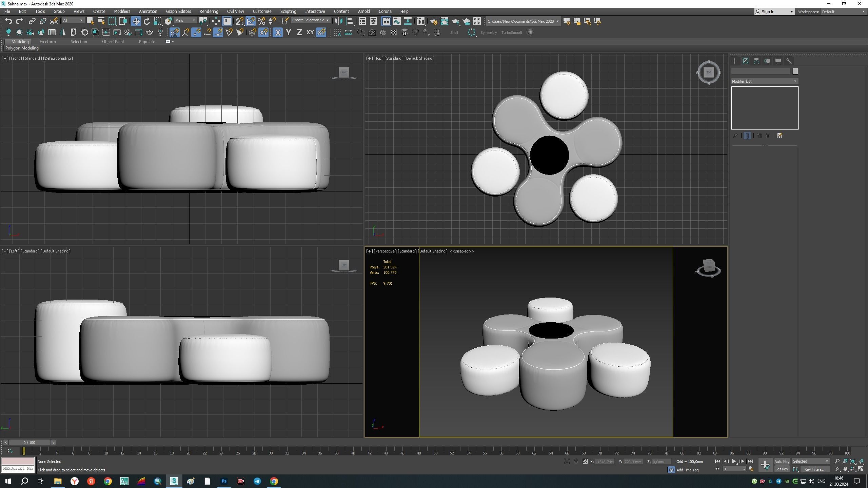
Task: Click the Undo arrow icon
Action: (8, 21)
